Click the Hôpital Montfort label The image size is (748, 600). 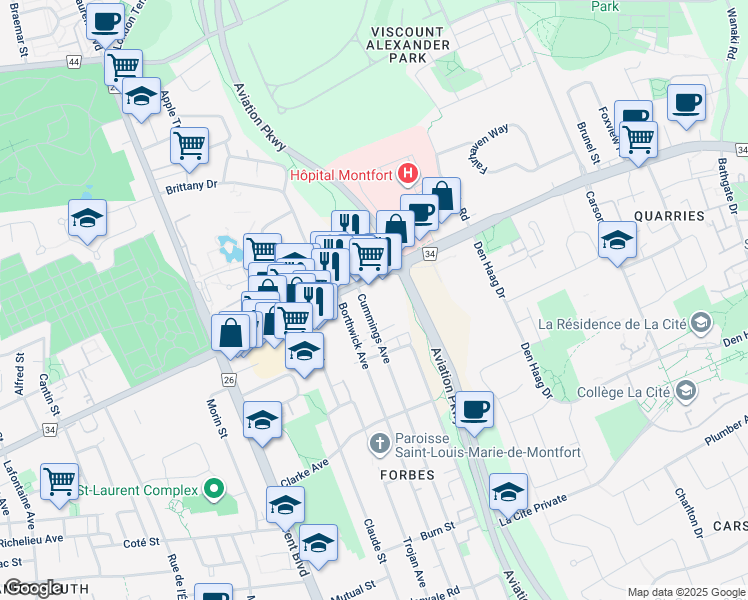point(341,176)
